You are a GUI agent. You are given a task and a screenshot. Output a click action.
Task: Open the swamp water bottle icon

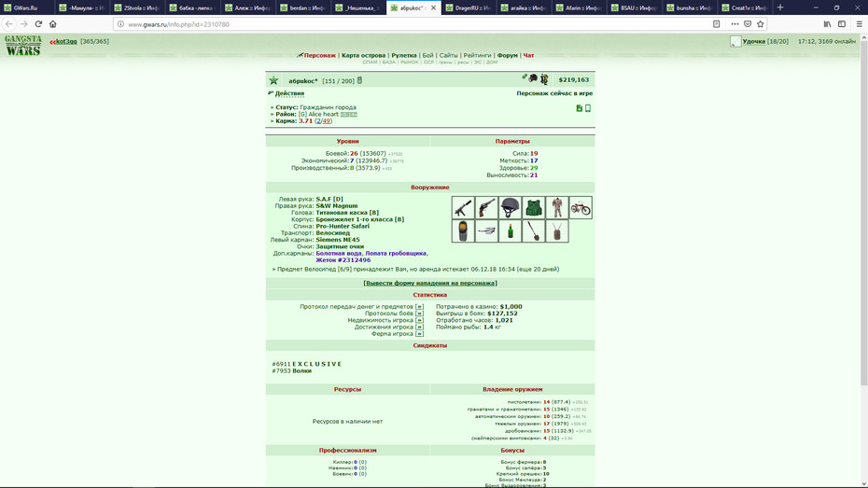coord(510,231)
